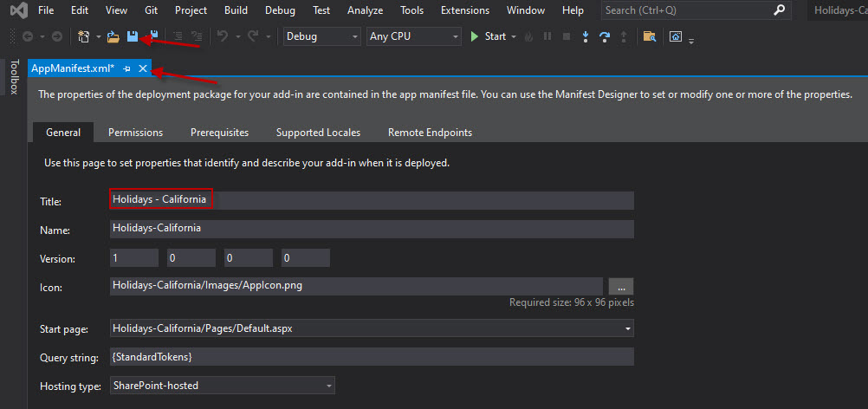
Task: Click the Find in Files folder icon
Action: coord(650,36)
